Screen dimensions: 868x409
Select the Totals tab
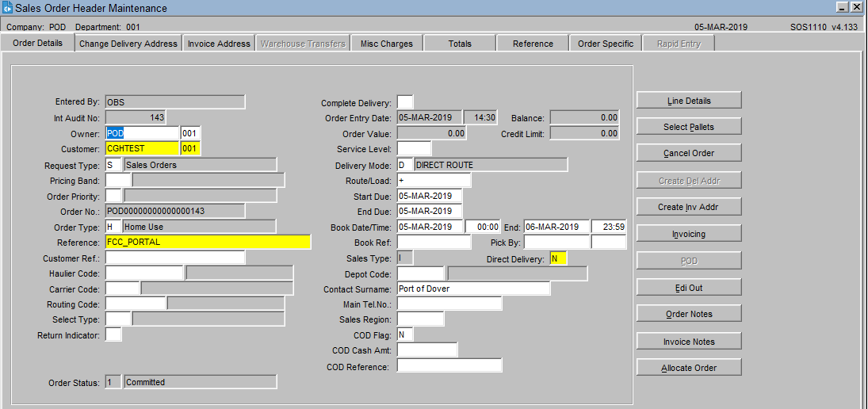pyautogui.click(x=460, y=44)
